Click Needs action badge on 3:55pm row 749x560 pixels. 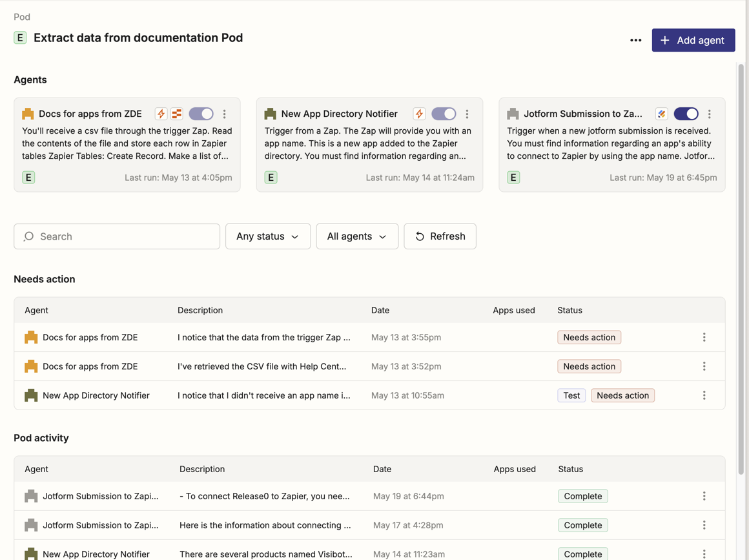(x=589, y=337)
